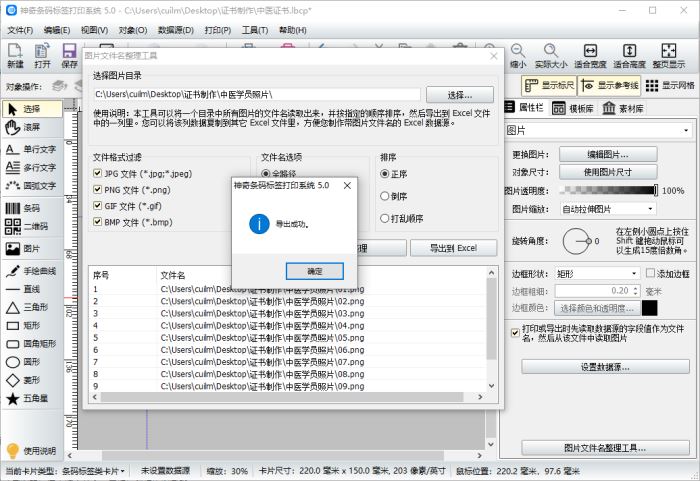Click the 使用图片尺寸 button
The image size is (700, 481).
pos(608,172)
